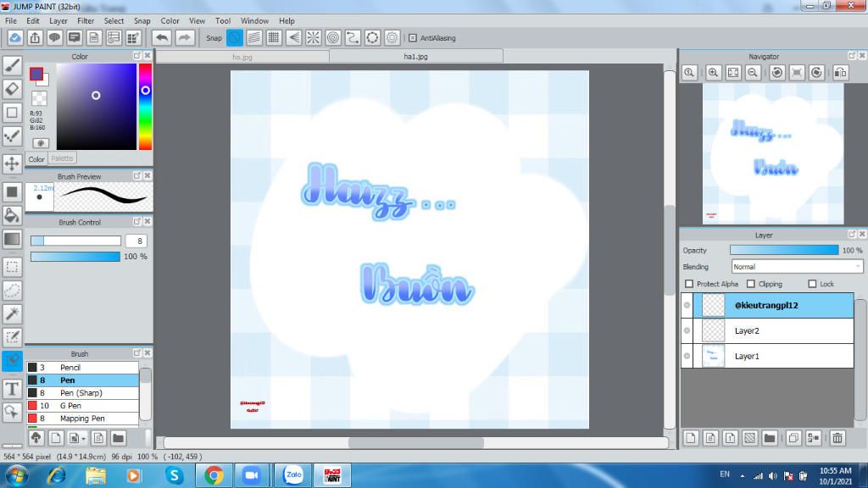The height and width of the screenshot is (488, 868).
Task: Duplicate the layer icon in Layer panel
Action: tap(793, 438)
